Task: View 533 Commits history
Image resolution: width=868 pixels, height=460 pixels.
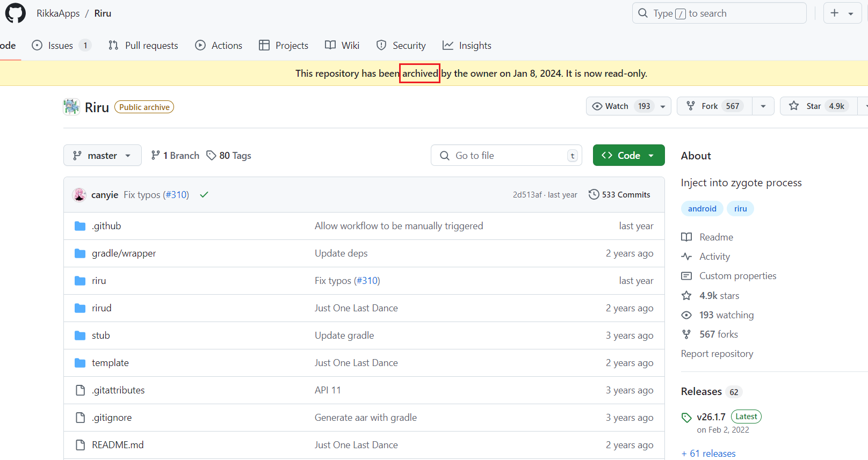Action: click(619, 195)
